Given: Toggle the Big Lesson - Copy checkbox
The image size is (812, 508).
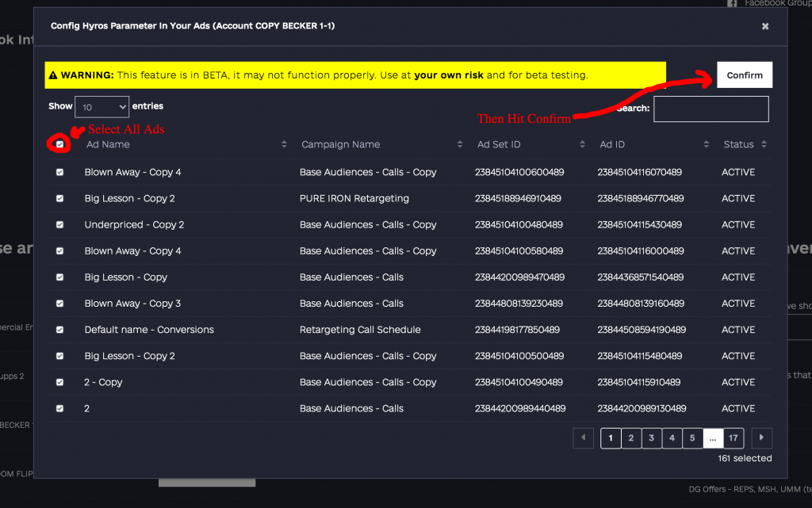Looking at the screenshot, I should pyautogui.click(x=59, y=277).
